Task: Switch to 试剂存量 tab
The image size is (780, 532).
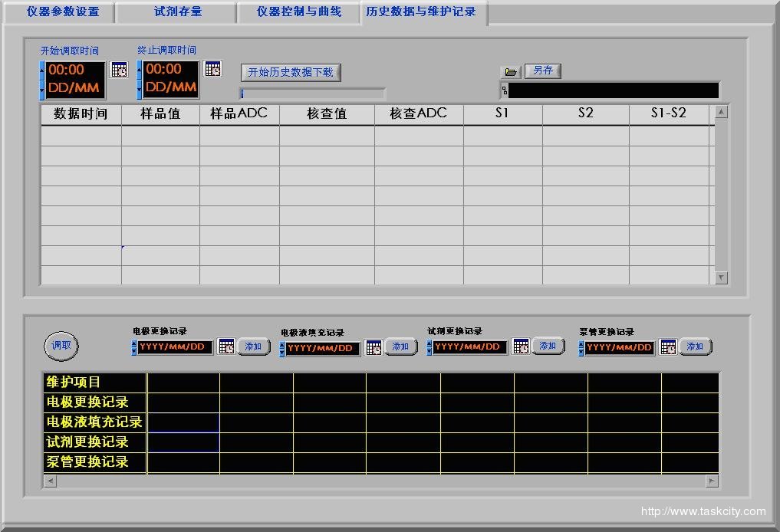Action: (x=178, y=12)
